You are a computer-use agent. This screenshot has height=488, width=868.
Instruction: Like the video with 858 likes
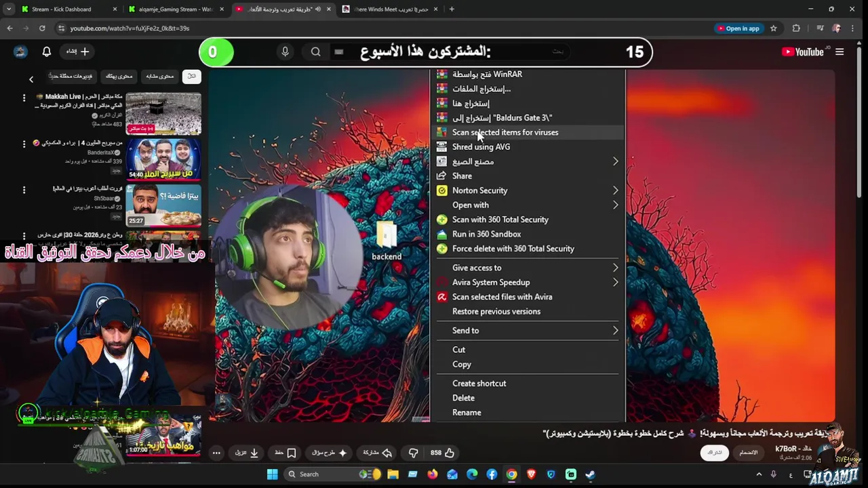click(x=442, y=453)
